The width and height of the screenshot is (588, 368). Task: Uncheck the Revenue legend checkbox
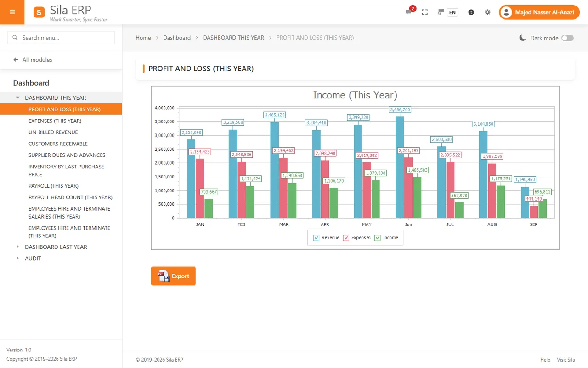pyautogui.click(x=316, y=238)
